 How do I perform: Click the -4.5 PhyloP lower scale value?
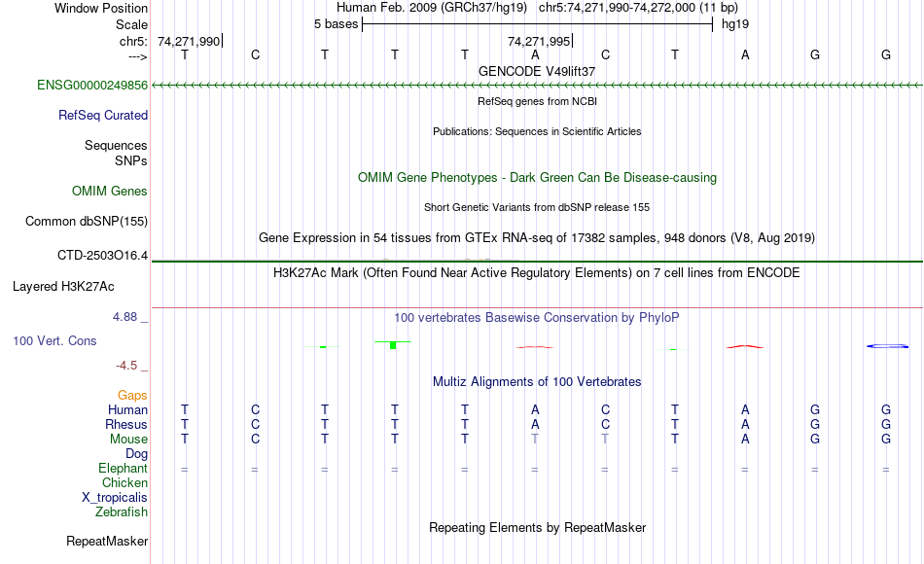point(126,366)
